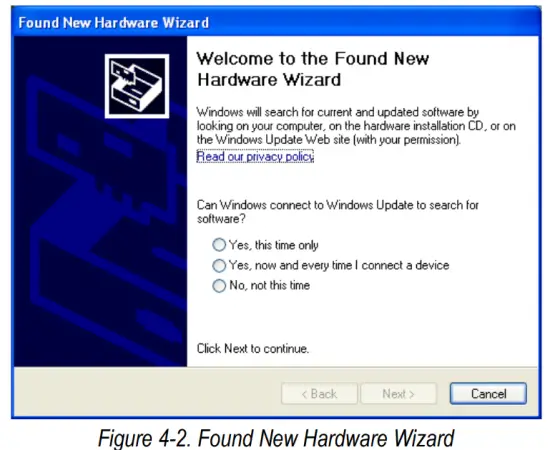Click the 'Yes, this time only' label text

pos(274,245)
